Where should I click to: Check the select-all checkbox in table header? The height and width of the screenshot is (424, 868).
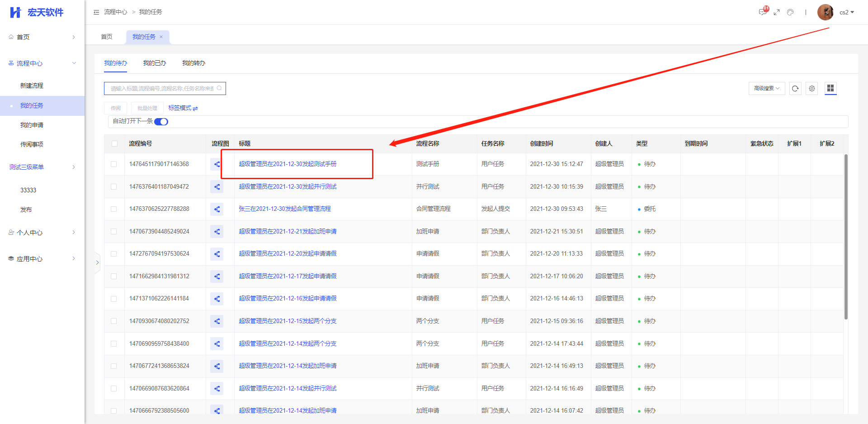click(114, 143)
